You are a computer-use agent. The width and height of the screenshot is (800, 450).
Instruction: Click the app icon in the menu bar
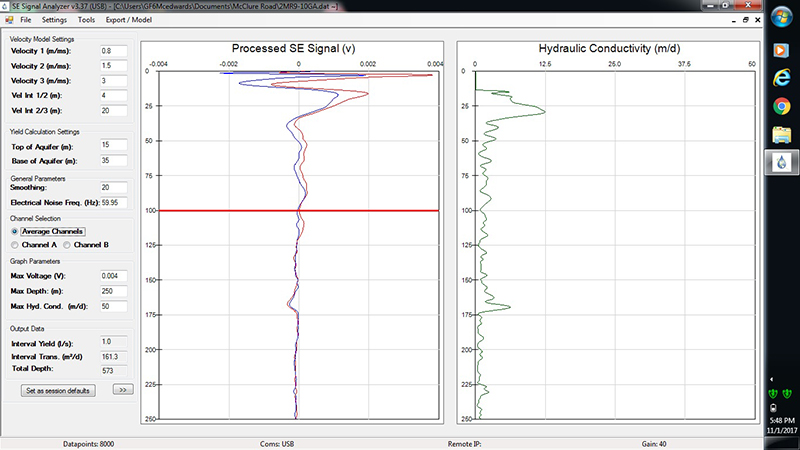click(9, 20)
